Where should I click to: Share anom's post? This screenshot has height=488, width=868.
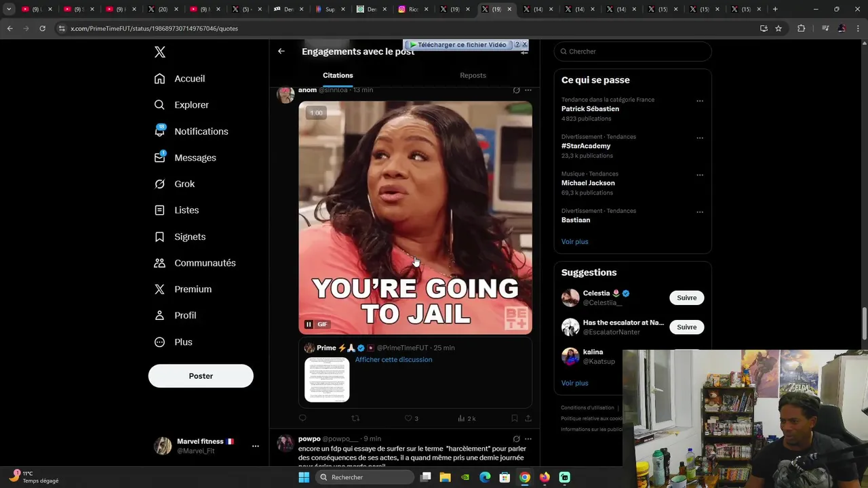point(528,418)
